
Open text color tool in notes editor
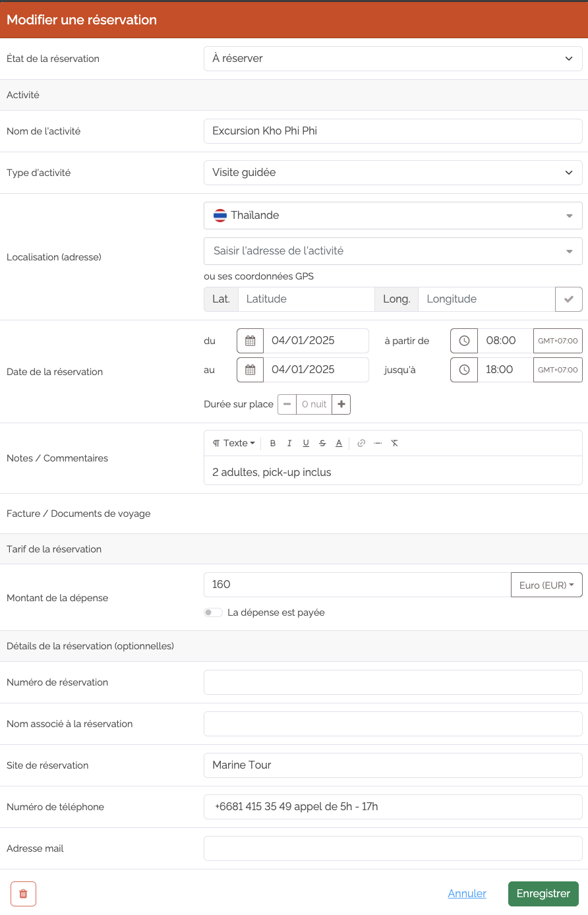[339, 443]
